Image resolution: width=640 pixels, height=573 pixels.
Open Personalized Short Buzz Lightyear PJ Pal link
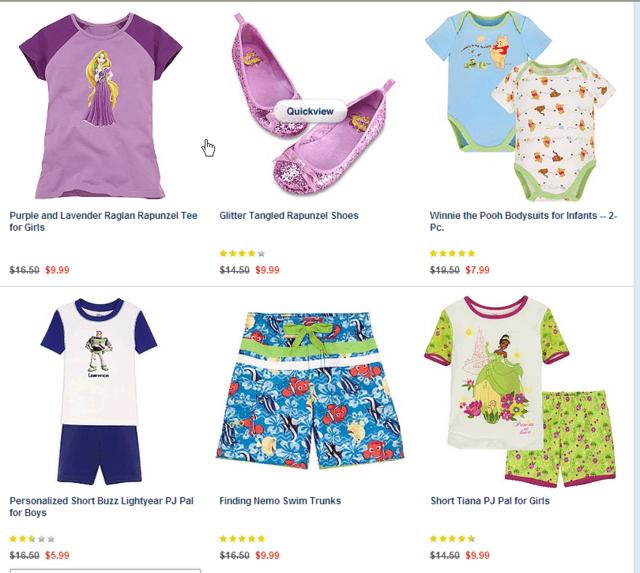click(x=101, y=506)
